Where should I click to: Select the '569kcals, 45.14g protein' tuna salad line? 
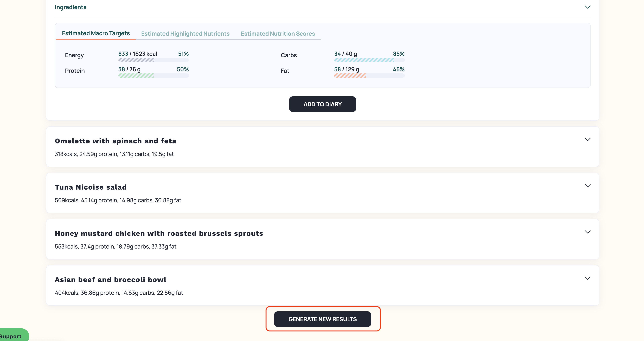(x=118, y=200)
